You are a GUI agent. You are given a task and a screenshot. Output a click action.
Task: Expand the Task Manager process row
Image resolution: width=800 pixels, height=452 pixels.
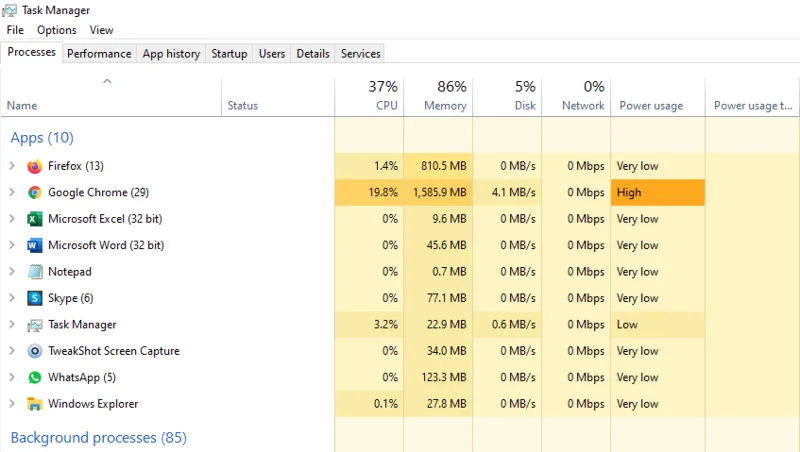[x=12, y=324]
